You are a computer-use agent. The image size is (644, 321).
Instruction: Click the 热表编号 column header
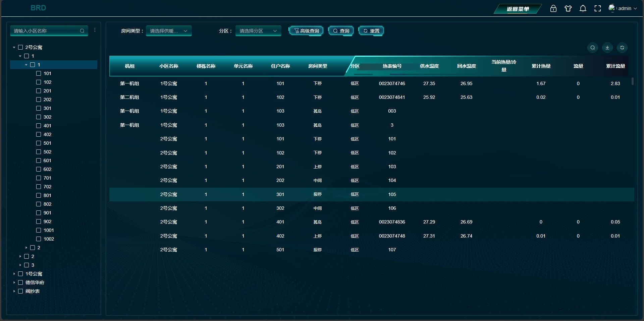click(x=392, y=66)
